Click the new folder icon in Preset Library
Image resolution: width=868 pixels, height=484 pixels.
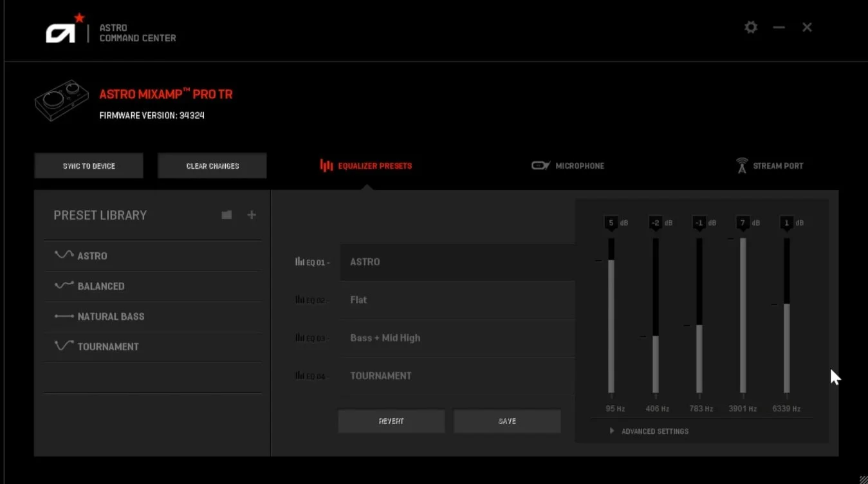[226, 215]
